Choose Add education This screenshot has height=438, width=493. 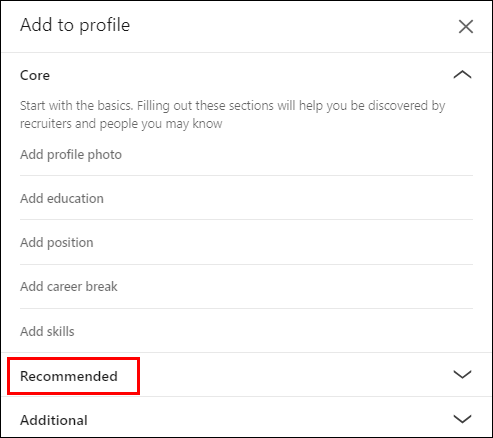[246, 198]
